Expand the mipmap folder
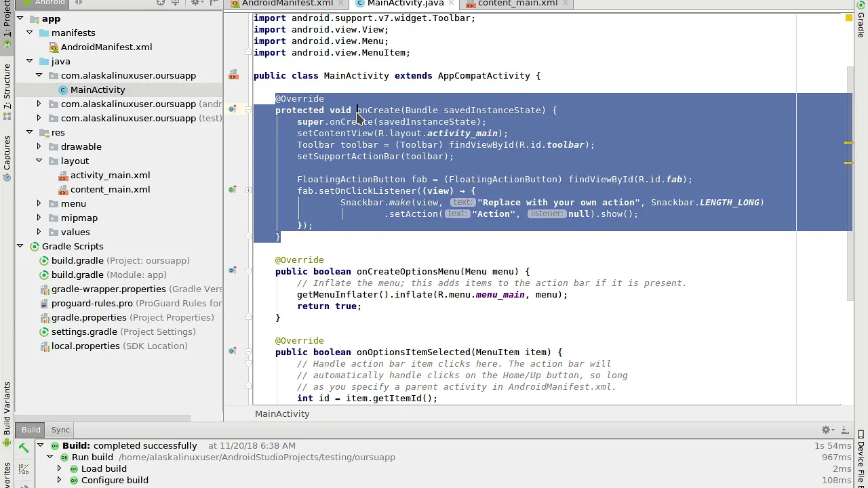The image size is (868, 488). tap(39, 218)
